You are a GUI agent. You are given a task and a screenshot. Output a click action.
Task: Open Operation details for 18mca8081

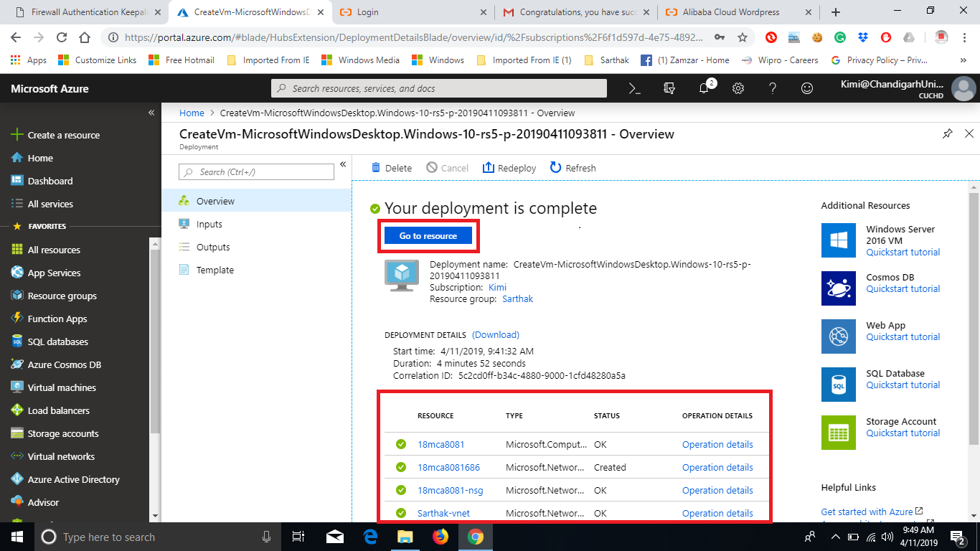(717, 444)
